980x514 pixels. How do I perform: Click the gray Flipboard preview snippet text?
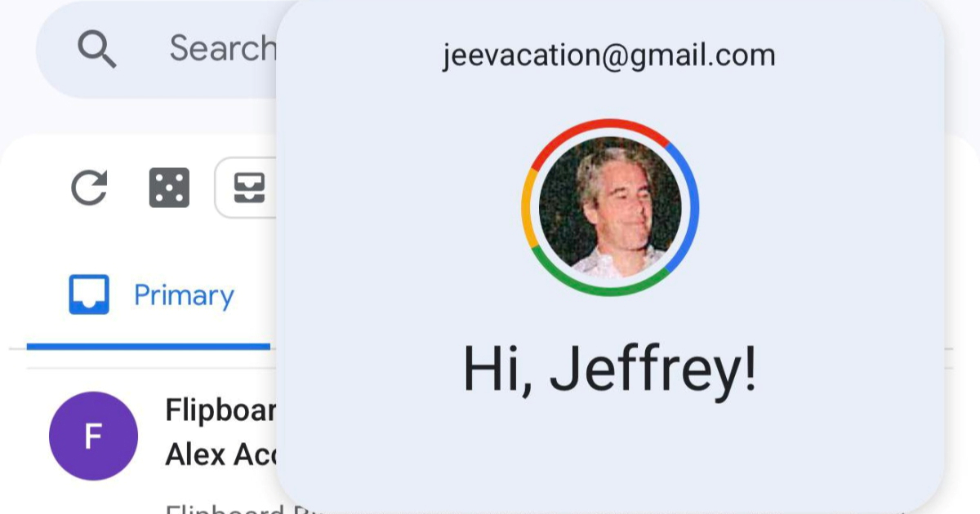[220, 507]
